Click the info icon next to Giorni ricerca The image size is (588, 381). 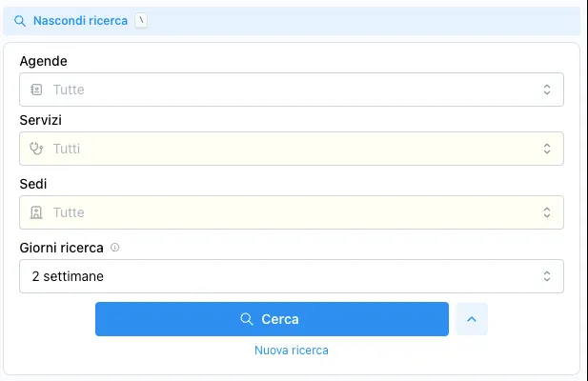(x=115, y=248)
